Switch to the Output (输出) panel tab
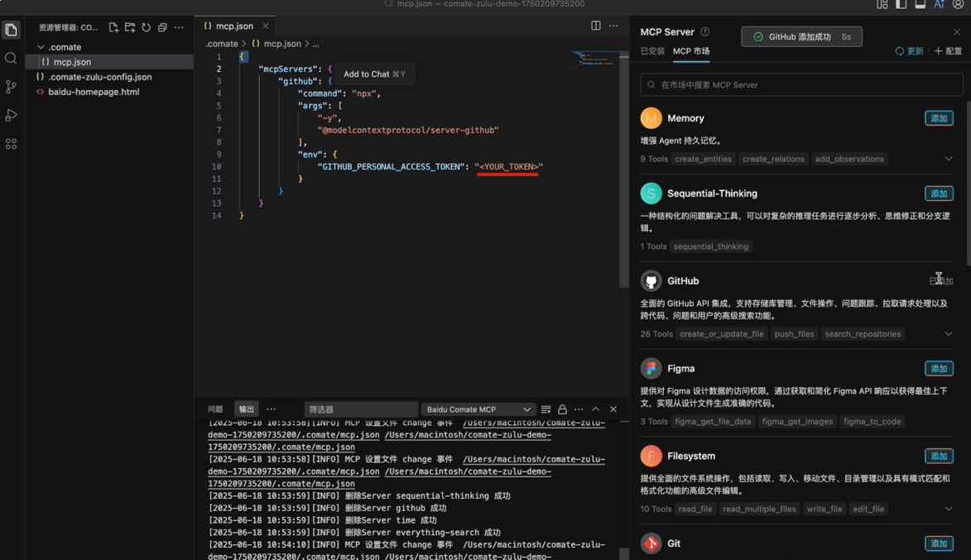Screen dimensions: 971x560 (247, 409)
